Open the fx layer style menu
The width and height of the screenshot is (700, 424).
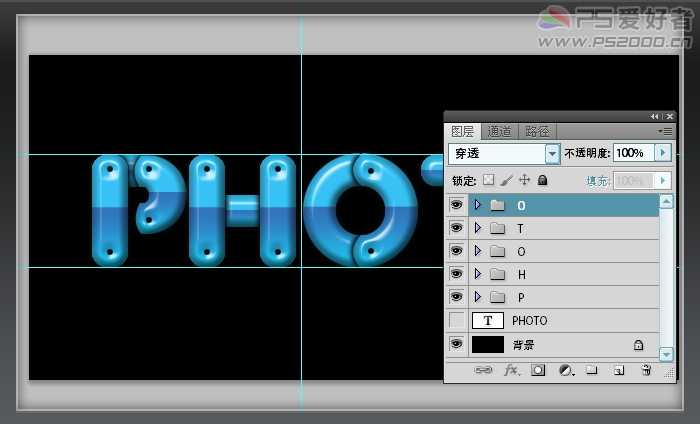(512, 370)
